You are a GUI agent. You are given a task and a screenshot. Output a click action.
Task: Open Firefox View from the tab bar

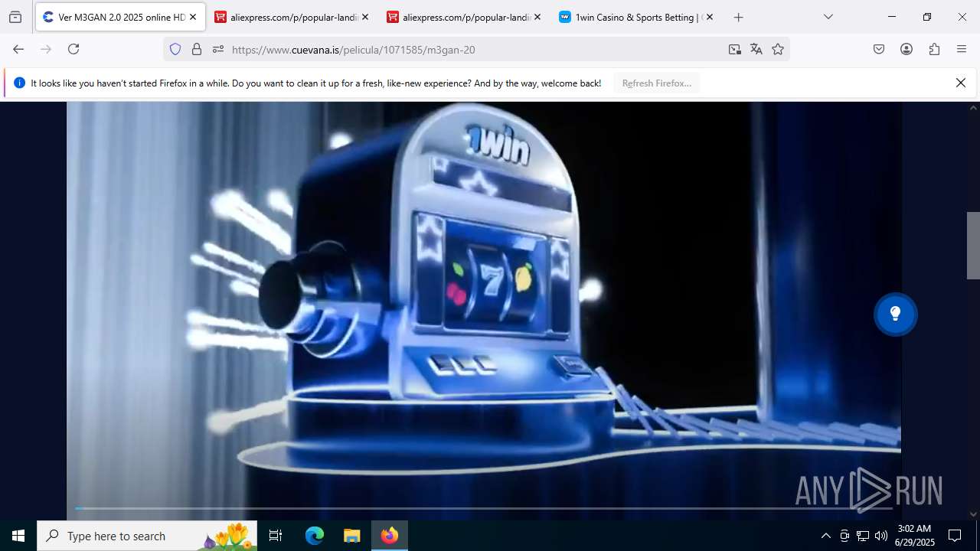coord(15,17)
